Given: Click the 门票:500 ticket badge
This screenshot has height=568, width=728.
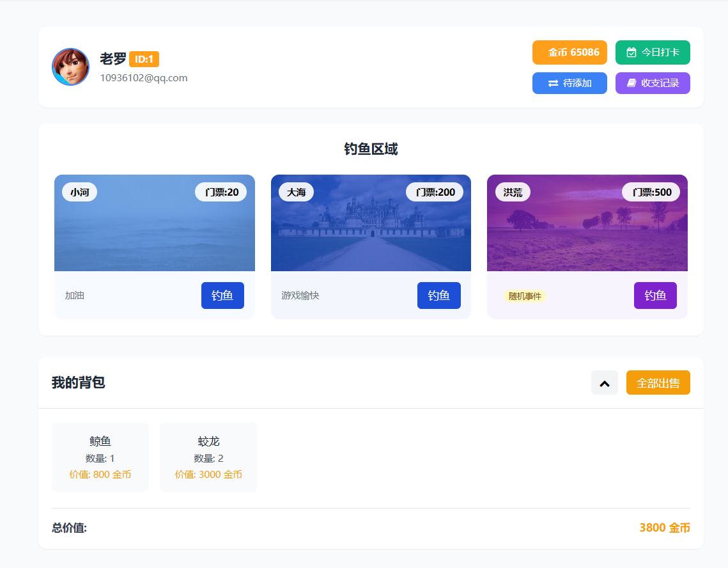Looking at the screenshot, I should (x=651, y=192).
